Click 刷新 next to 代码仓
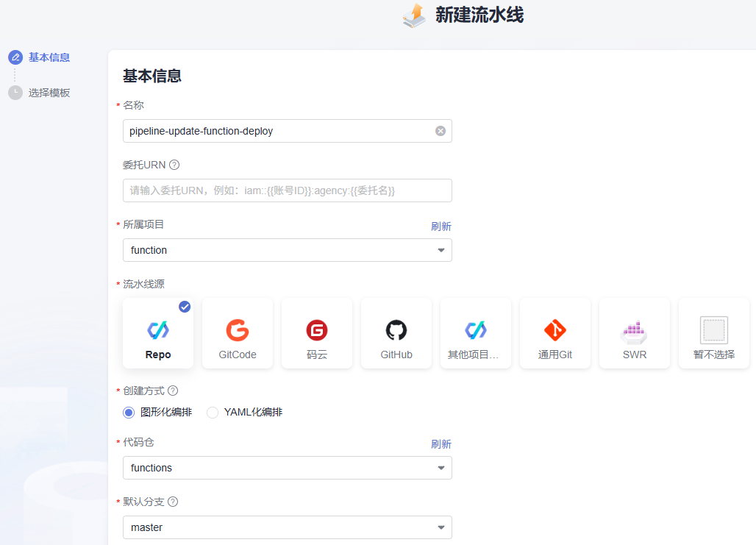Screen dimensions: 756x545 (441, 444)
